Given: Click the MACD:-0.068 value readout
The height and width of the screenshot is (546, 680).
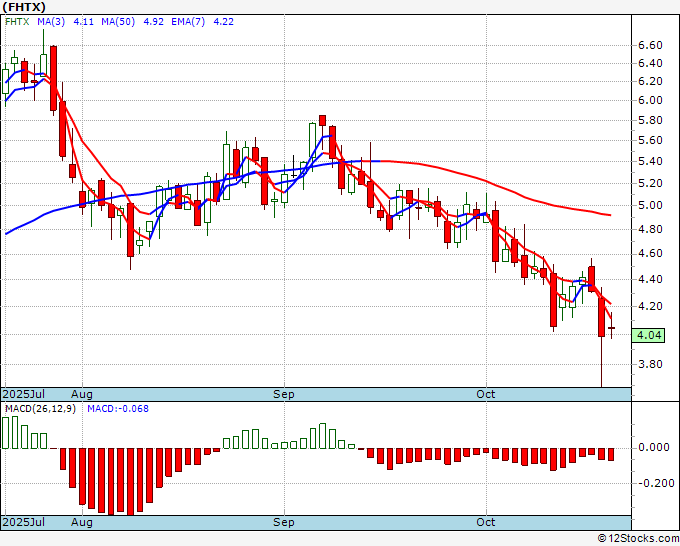Looking at the screenshot, I should (118, 409).
